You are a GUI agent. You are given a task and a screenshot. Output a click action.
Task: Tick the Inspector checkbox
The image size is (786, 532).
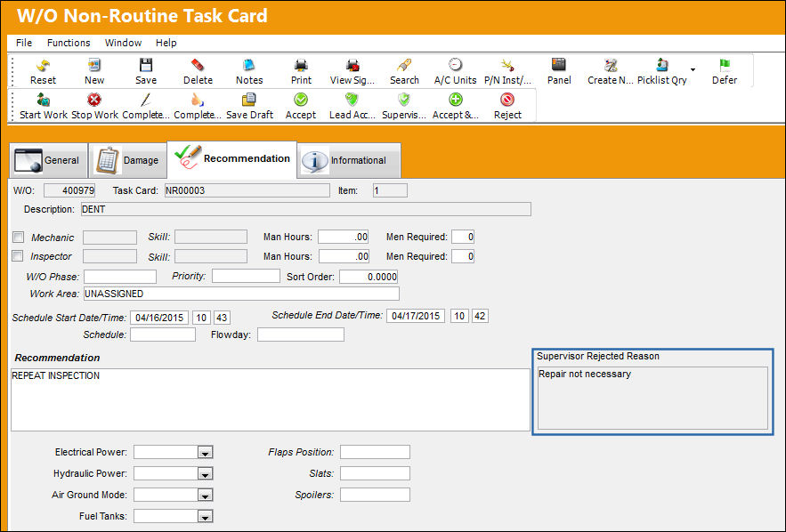click(x=18, y=256)
